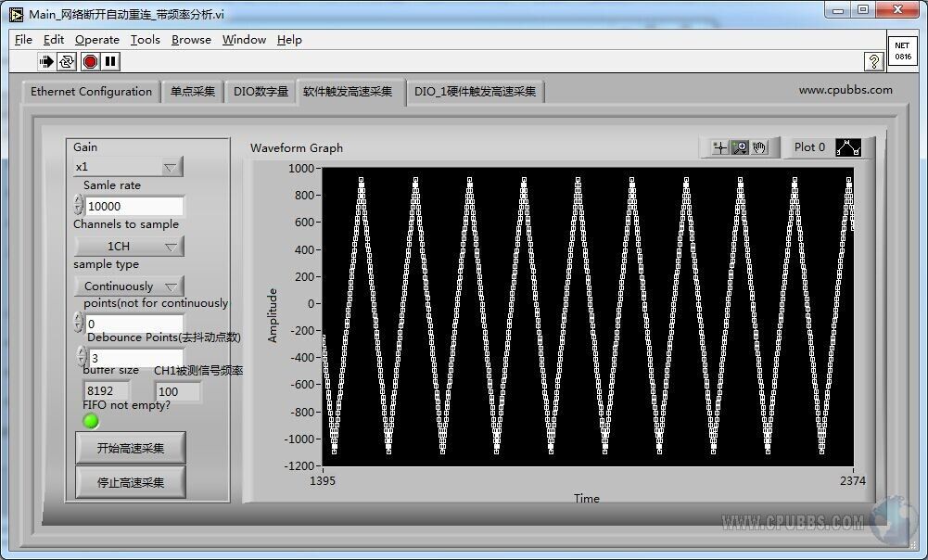Click the x-axis minimum value 1395
928x560 pixels.
point(323,480)
